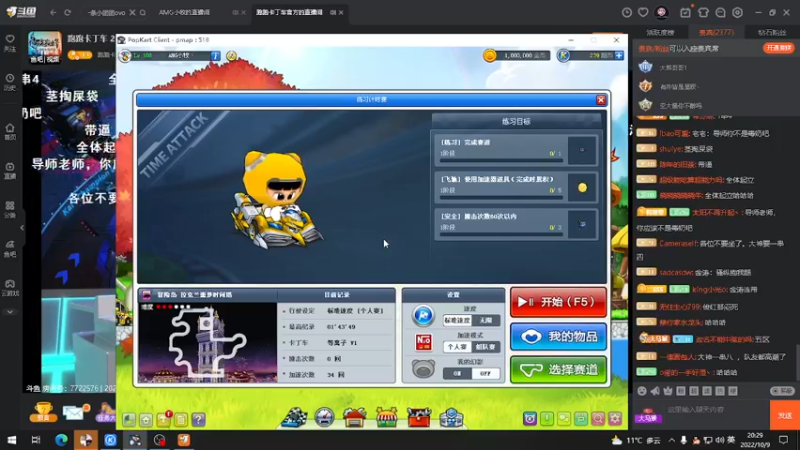Viewport: 800px width, 450px height.
Task: Click the purple question mark help icon
Action: (198, 419)
